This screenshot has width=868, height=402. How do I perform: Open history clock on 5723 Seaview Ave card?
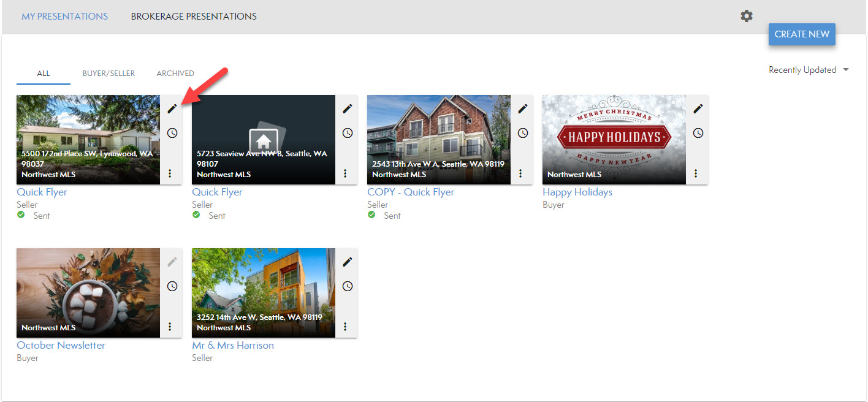[348, 133]
